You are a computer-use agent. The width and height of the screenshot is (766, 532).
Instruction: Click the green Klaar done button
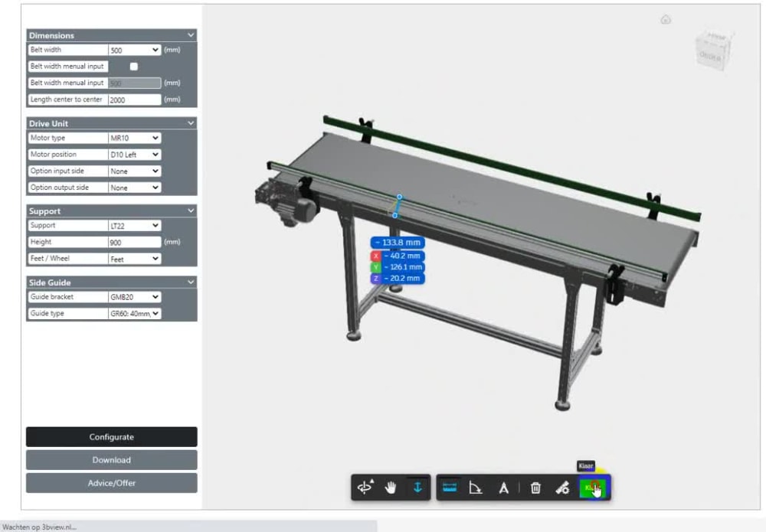click(592, 487)
